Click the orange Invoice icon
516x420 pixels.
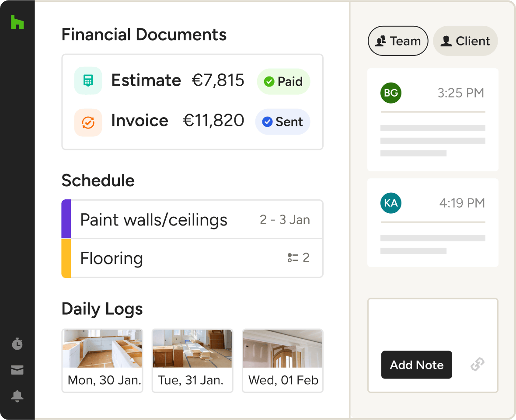pyautogui.click(x=88, y=122)
